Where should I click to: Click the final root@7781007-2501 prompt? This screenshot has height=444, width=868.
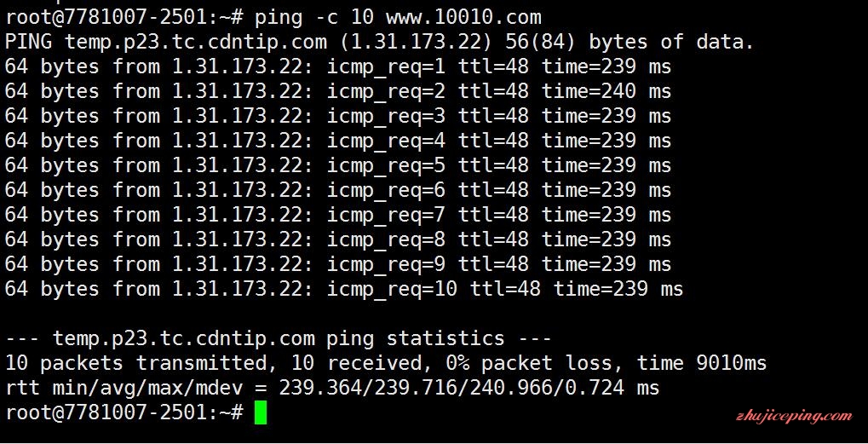tap(124, 412)
